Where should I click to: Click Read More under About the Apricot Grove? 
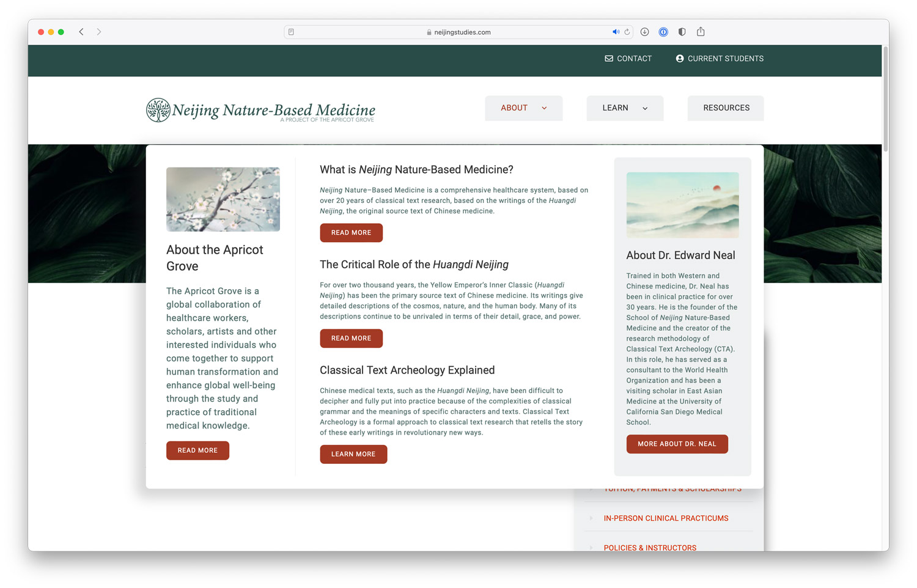pos(197,450)
